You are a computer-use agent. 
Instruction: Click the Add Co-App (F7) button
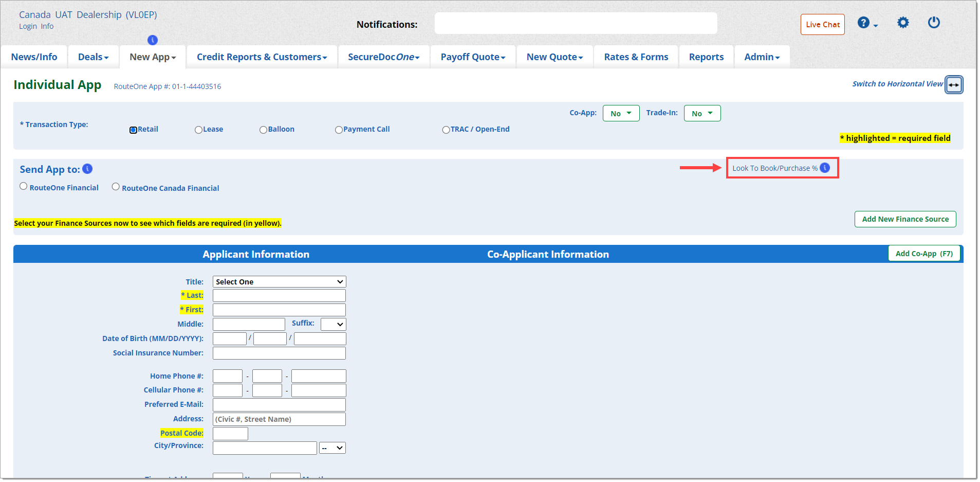click(924, 254)
